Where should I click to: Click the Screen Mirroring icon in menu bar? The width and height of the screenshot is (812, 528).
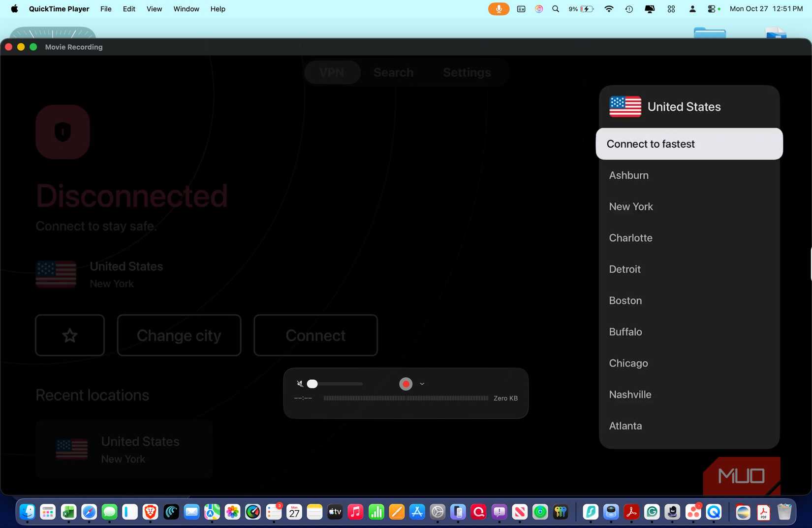tap(650, 8)
